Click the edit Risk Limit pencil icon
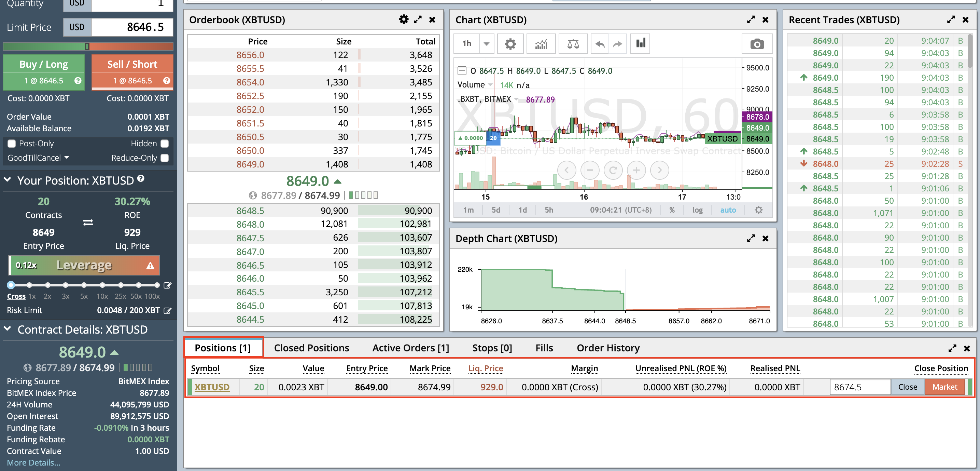The height and width of the screenshot is (471, 980). [167, 310]
